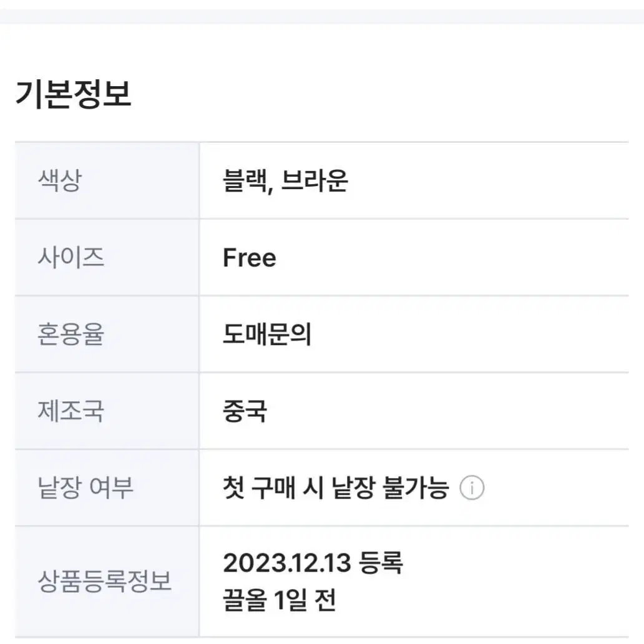The width and height of the screenshot is (644, 644).
Task: Select the 중국 country value
Action: (x=245, y=411)
